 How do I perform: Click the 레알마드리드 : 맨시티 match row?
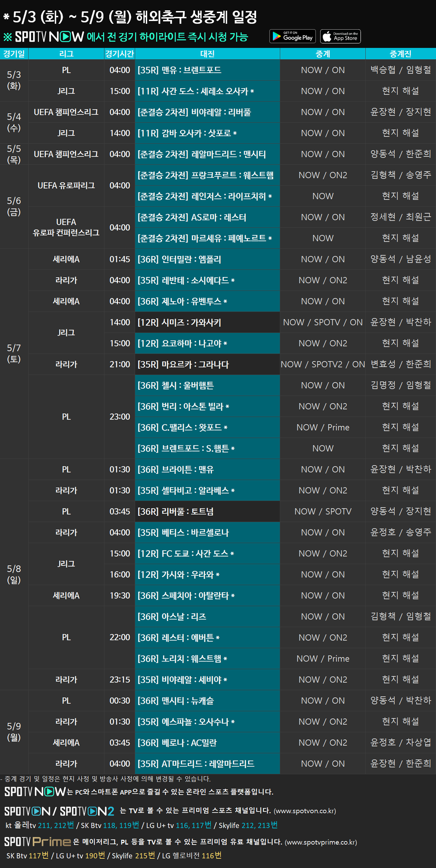[207, 154]
